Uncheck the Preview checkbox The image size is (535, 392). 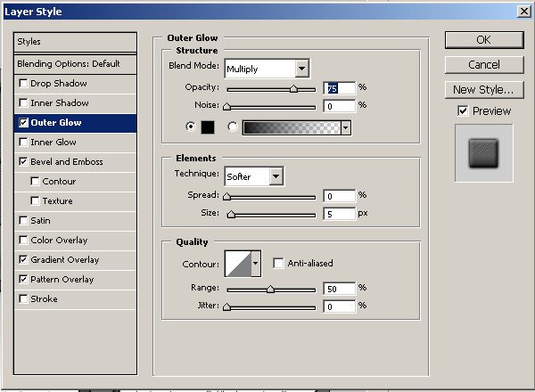[x=462, y=110]
